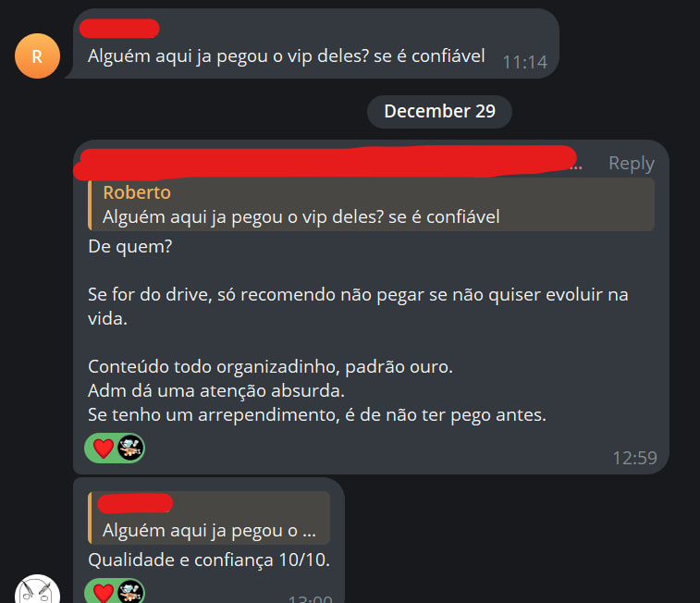This screenshot has height=603, width=700.
Task: Click the redacted sender name above first message
Action: 119,29
